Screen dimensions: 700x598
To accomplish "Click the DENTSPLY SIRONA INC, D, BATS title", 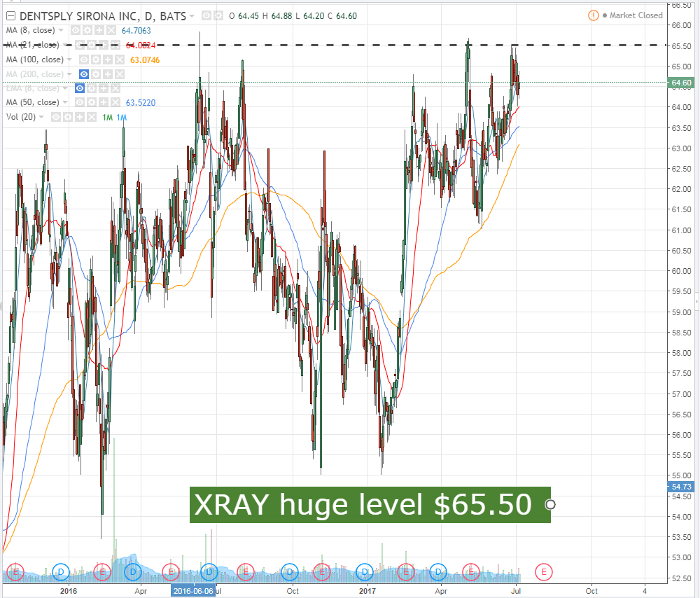I will [x=103, y=16].
